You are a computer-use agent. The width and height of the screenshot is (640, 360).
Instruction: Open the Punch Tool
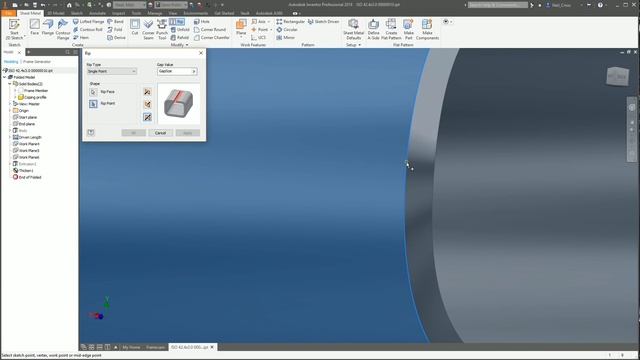pos(162,29)
